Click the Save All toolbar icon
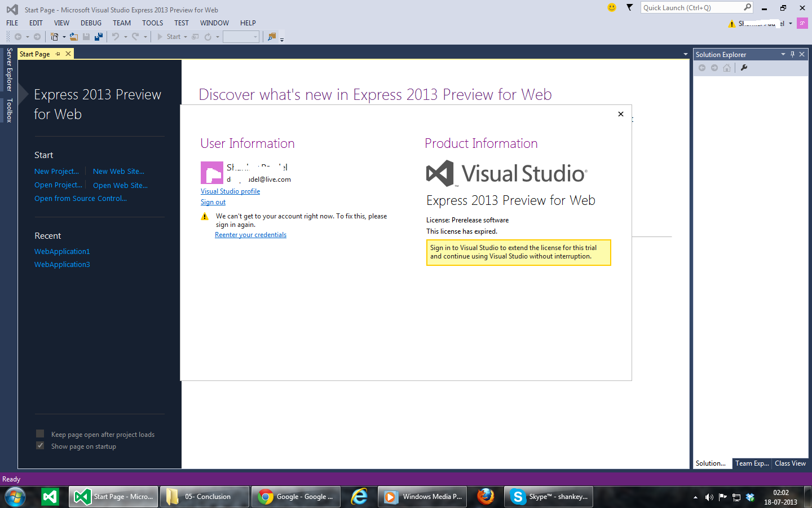Viewport: 812px width, 508px height. [99, 37]
